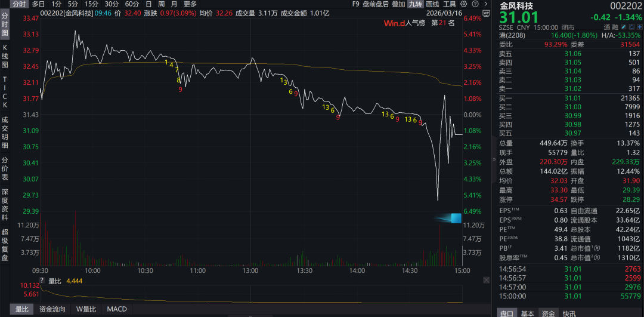The height and width of the screenshot is (317, 644).
Task: Switch to 快讯 tab in quote panel
Action: coord(569,313)
